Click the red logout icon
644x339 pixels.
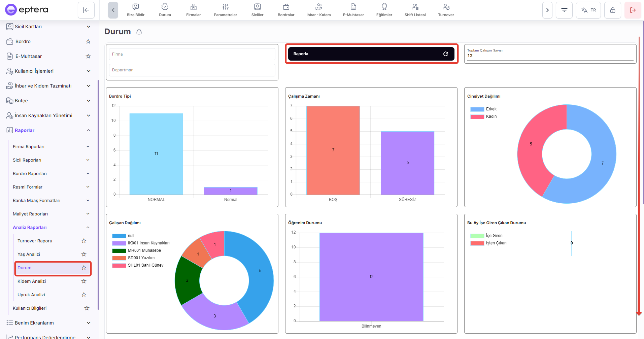tap(633, 10)
